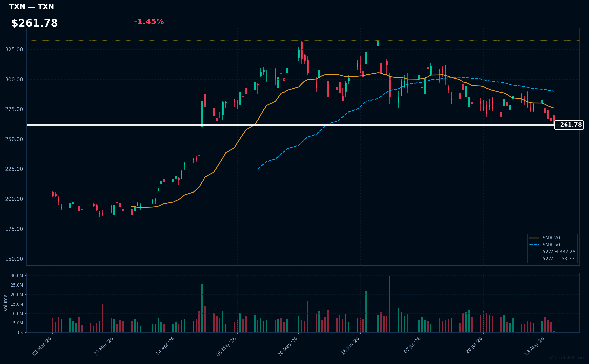
Task: Click the 20.0M volume axis label
Action: [17, 295]
